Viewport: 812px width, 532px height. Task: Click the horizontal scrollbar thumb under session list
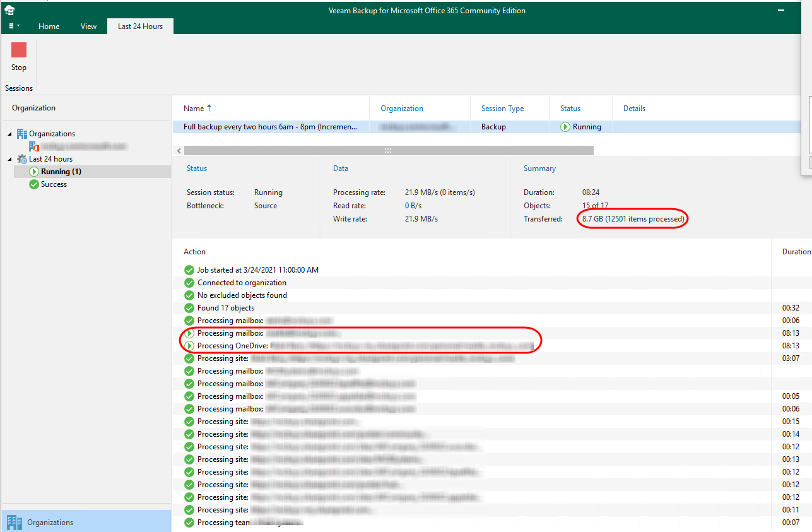tap(389, 151)
